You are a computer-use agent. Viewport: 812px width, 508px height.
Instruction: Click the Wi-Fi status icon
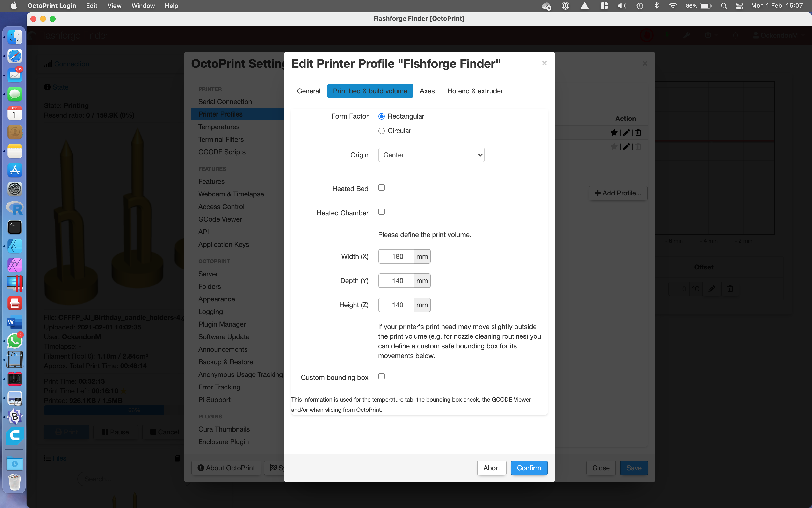[x=673, y=6]
